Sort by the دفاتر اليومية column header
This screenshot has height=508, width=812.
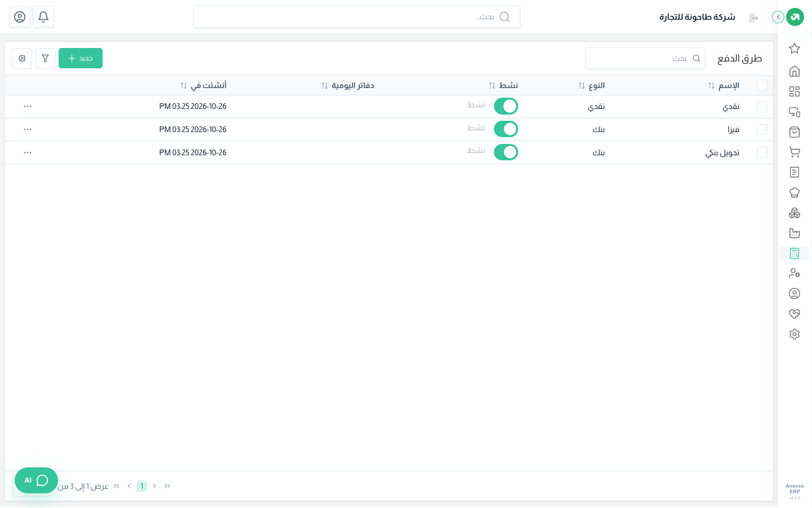click(x=347, y=85)
